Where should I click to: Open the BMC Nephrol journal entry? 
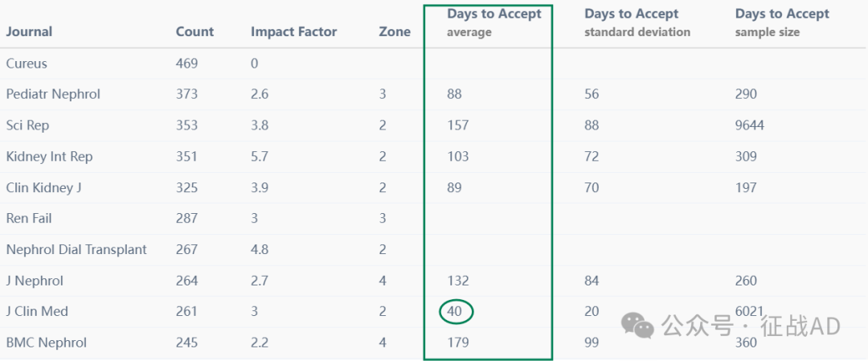coord(47,343)
